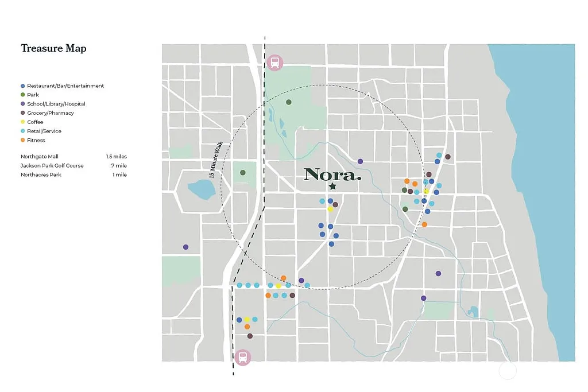Click the orange Fitness legend dot
Screen dimensions: 588x392
click(22, 141)
